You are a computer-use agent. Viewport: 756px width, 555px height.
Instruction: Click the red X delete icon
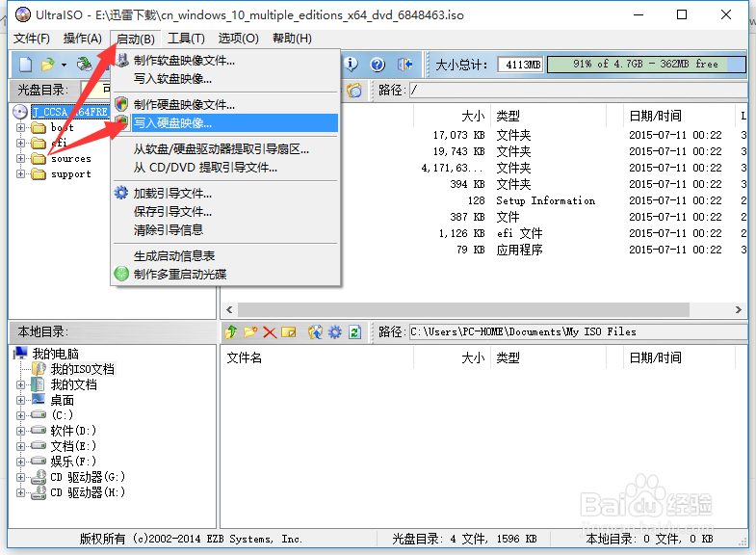click(x=270, y=332)
